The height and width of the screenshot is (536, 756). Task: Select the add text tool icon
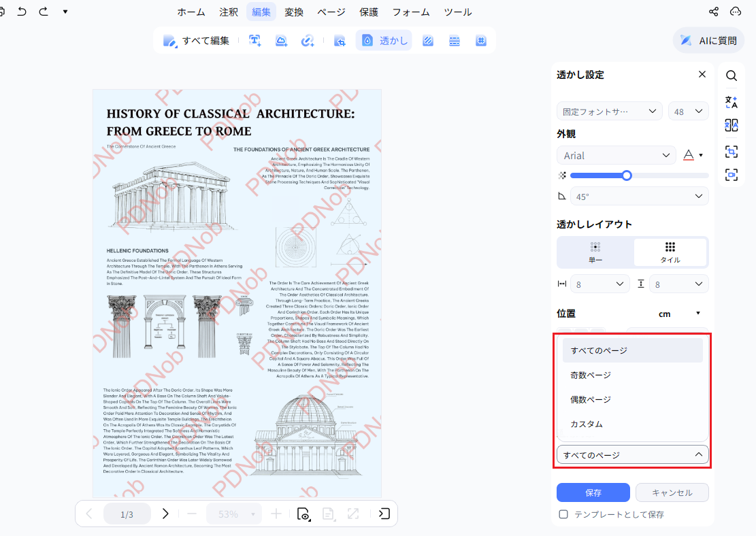tap(255, 41)
